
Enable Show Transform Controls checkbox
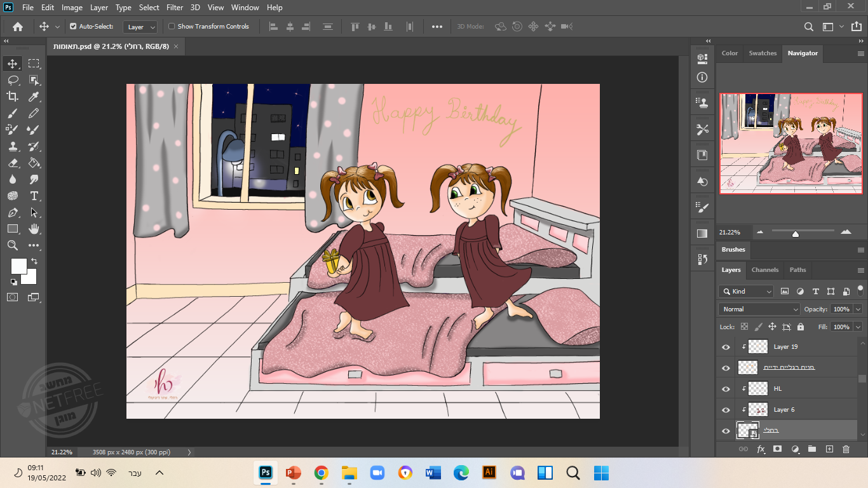click(x=172, y=27)
